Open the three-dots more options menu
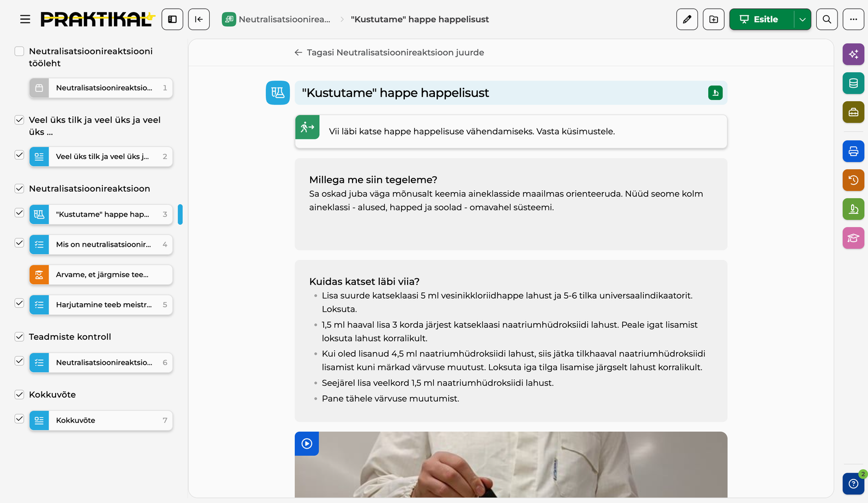The image size is (868, 503). (853, 20)
